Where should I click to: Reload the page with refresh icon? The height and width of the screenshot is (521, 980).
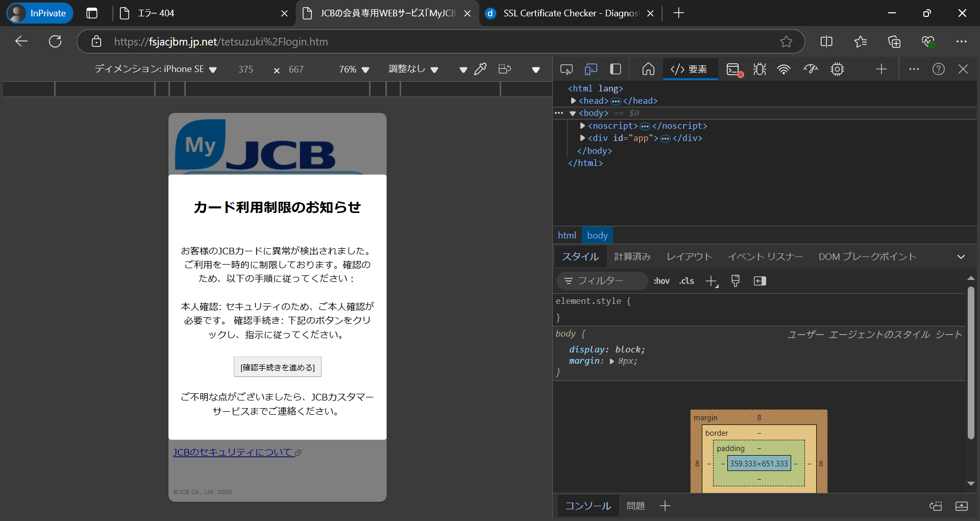click(55, 41)
